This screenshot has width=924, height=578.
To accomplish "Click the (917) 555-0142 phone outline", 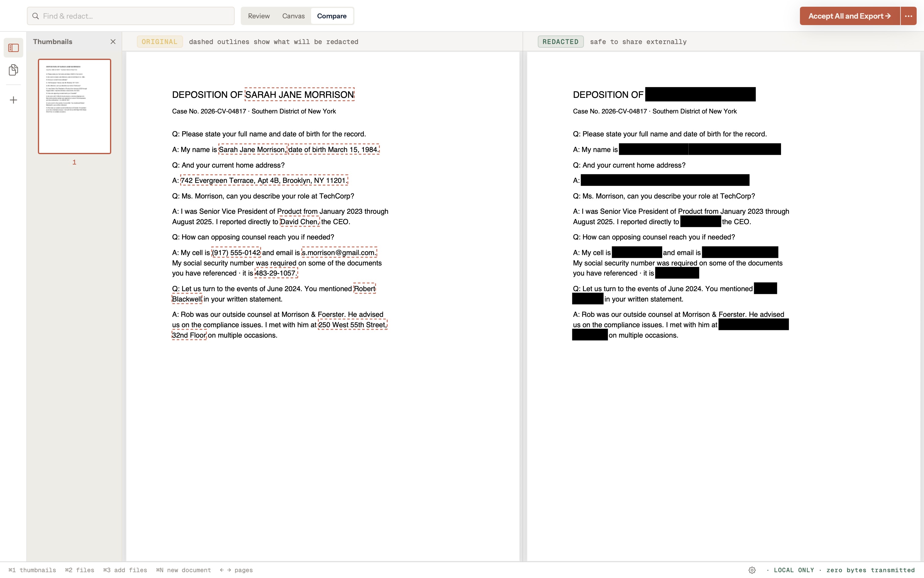I will click(x=236, y=253).
